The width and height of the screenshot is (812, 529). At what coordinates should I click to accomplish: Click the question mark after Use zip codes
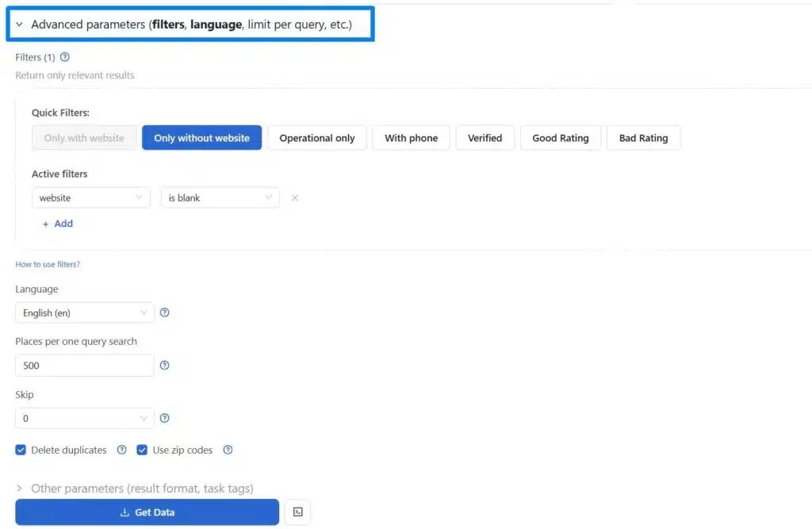click(228, 450)
